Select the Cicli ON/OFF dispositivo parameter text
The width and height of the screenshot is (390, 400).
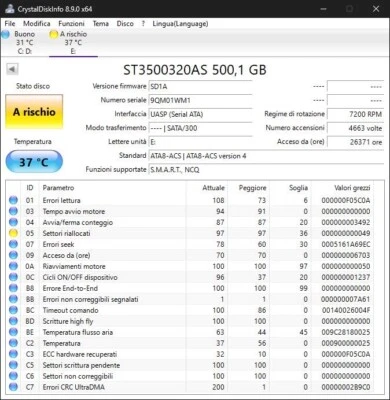pos(80,277)
